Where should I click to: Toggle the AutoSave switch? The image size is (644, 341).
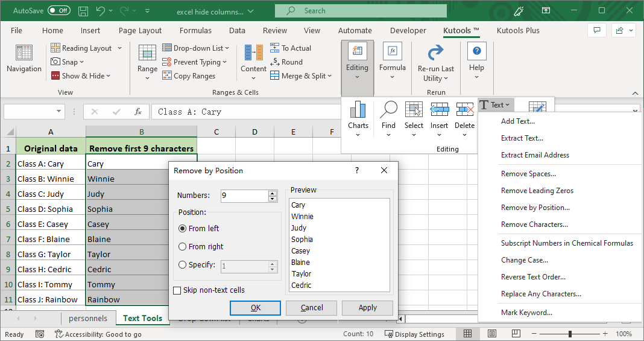point(58,11)
